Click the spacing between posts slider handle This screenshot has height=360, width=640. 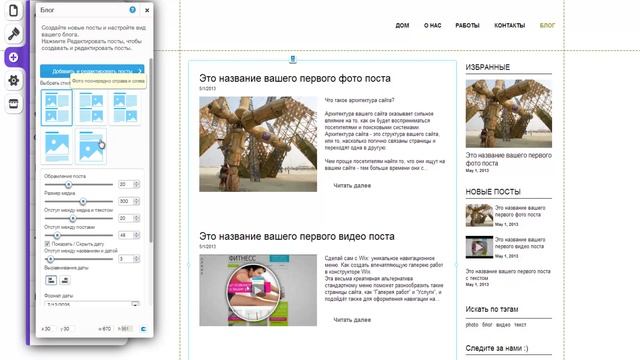pyautogui.click(x=57, y=236)
